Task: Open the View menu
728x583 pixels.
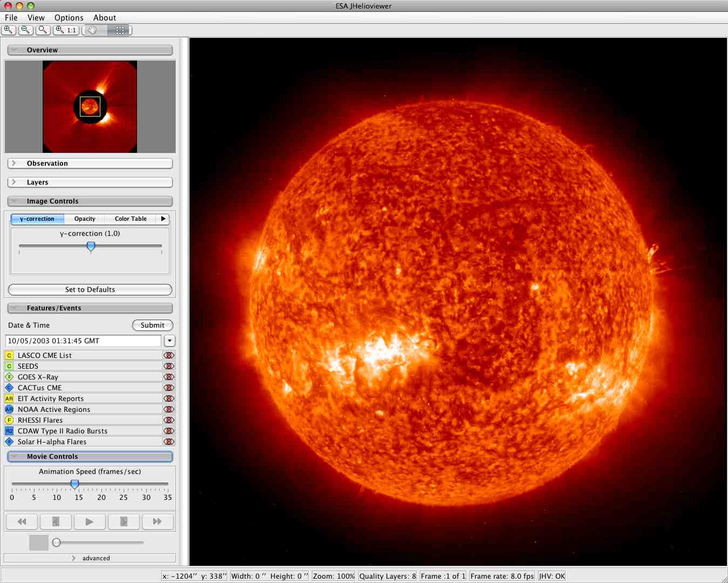Action: click(x=36, y=18)
